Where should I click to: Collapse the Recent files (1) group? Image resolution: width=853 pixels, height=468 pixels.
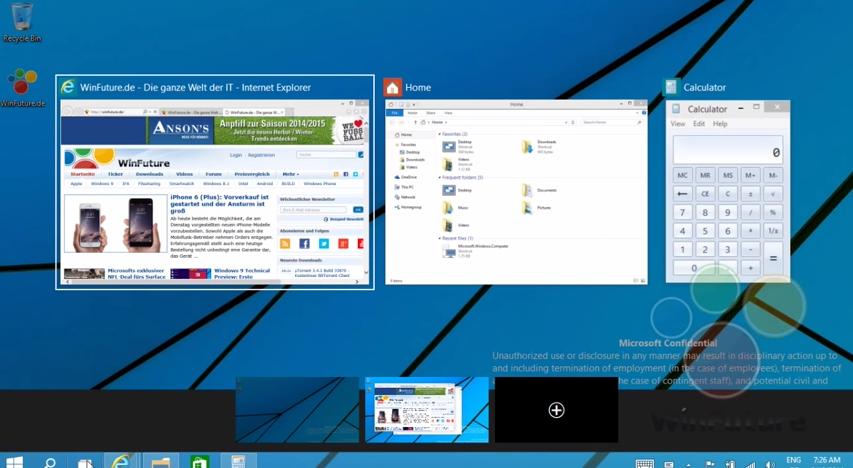coord(440,238)
